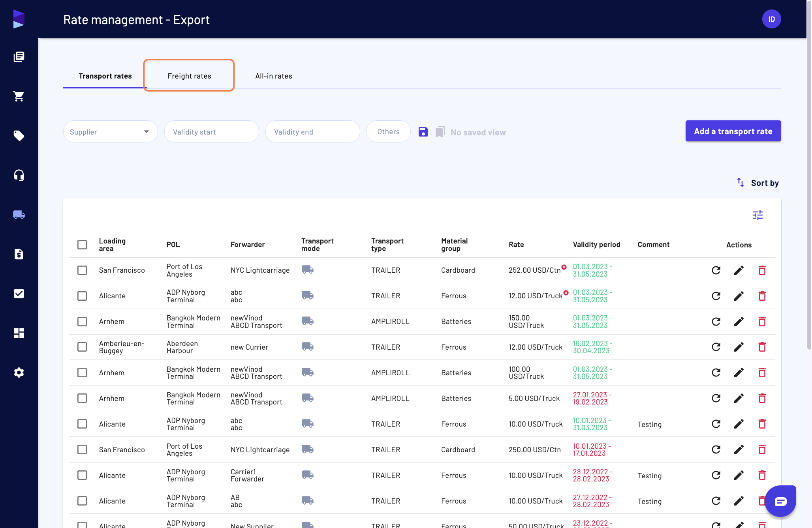
Task: Check the Carrier1 Forwarder Alicante row
Action: pyautogui.click(x=82, y=475)
